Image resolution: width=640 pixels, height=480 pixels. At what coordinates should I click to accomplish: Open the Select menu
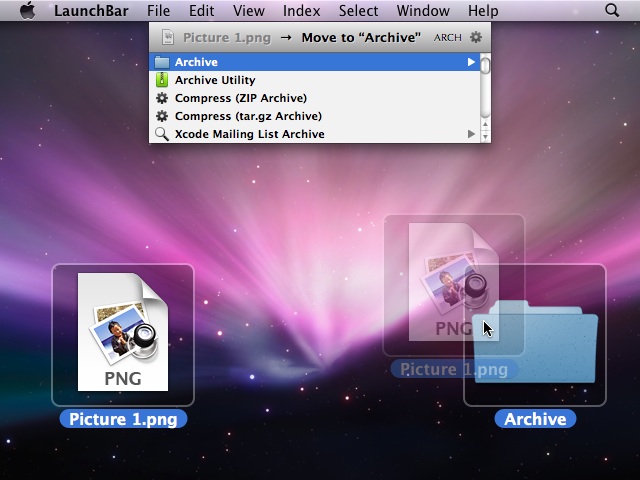tap(358, 11)
